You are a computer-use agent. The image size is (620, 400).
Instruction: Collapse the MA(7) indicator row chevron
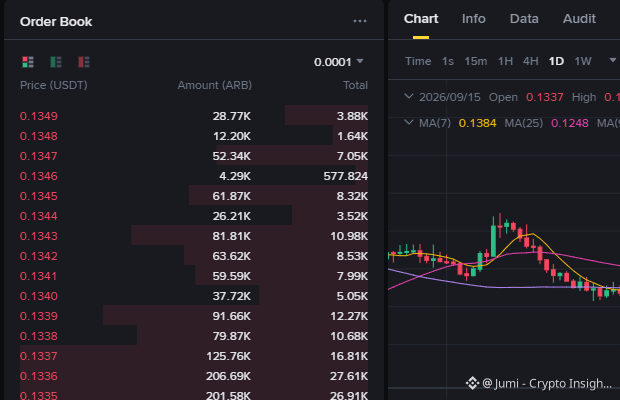409,123
